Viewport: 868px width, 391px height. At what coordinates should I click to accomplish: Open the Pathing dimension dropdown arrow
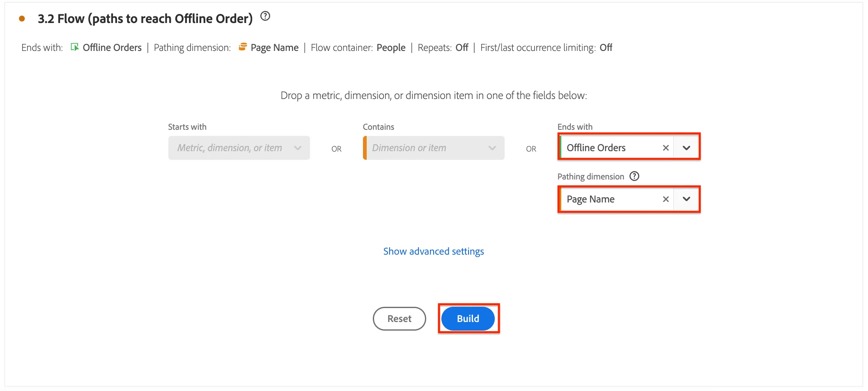686,199
